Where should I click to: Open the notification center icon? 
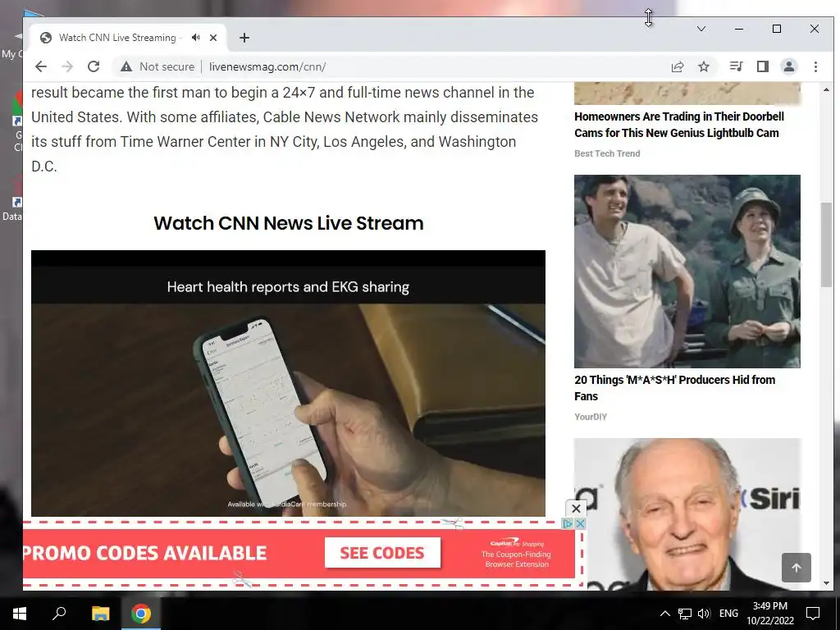(x=813, y=614)
